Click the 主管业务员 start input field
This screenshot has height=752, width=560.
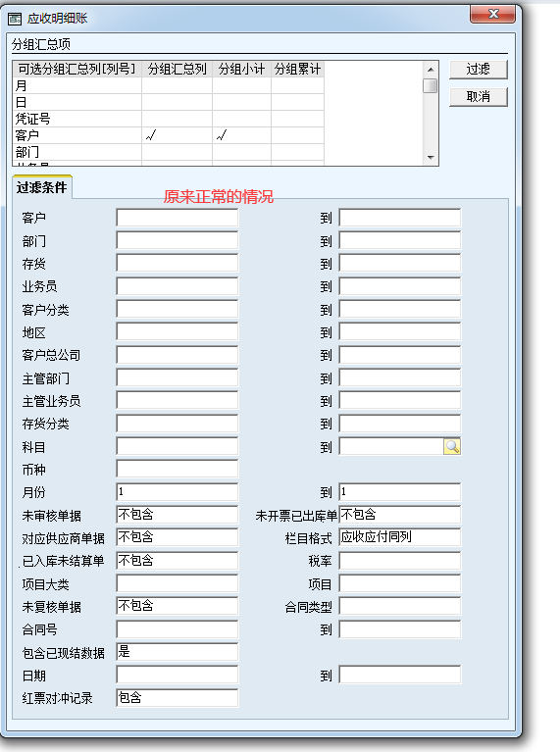[x=178, y=400]
